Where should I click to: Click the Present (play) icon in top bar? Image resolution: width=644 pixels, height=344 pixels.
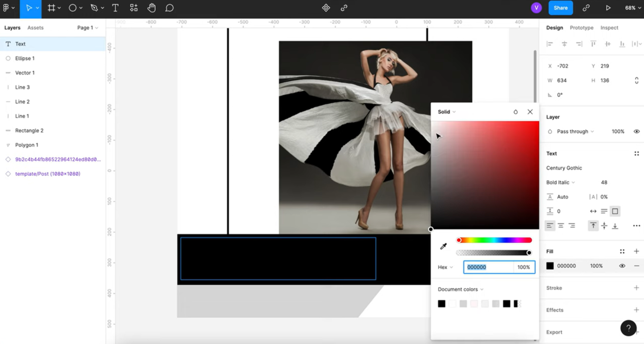pyautogui.click(x=608, y=8)
